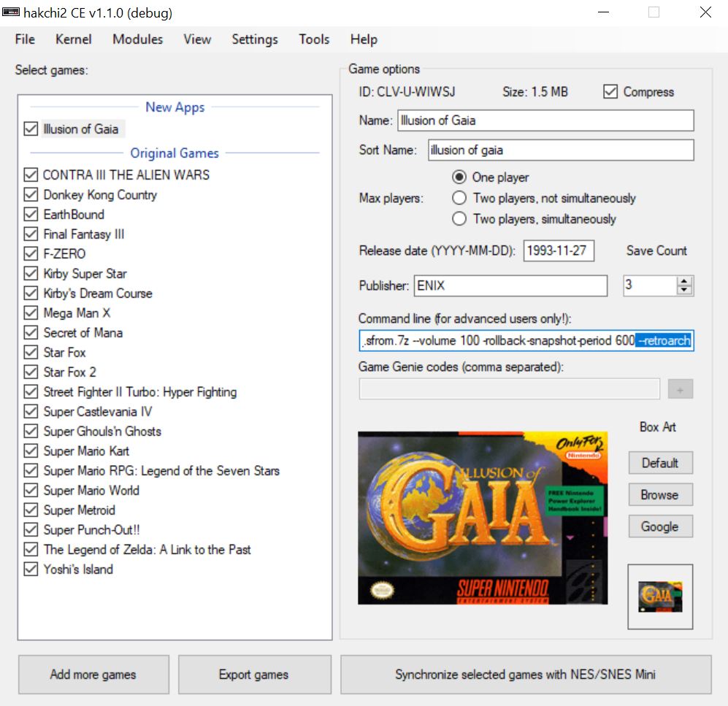The height and width of the screenshot is (706, 728).
Task: Select The Legend of Zelda: A Link to the Past
Action: pyautogui.click(x=147, y=550)
